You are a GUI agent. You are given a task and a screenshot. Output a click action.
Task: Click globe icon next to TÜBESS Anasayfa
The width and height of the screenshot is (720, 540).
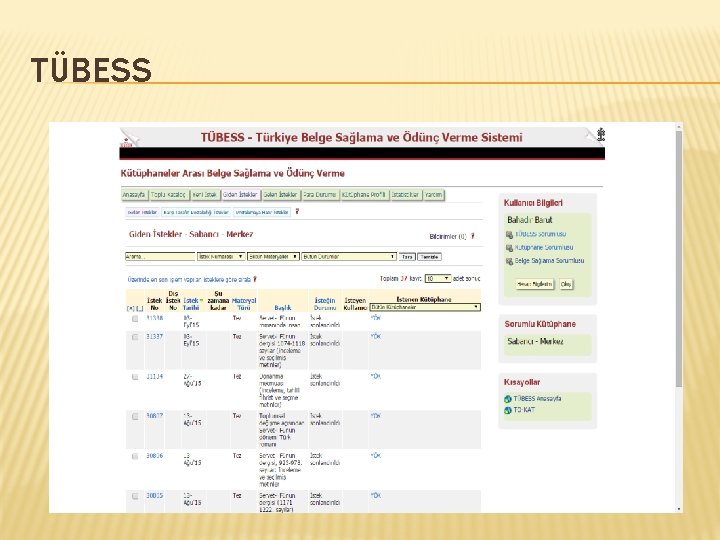pyautogui.click(x=508, y=399)
